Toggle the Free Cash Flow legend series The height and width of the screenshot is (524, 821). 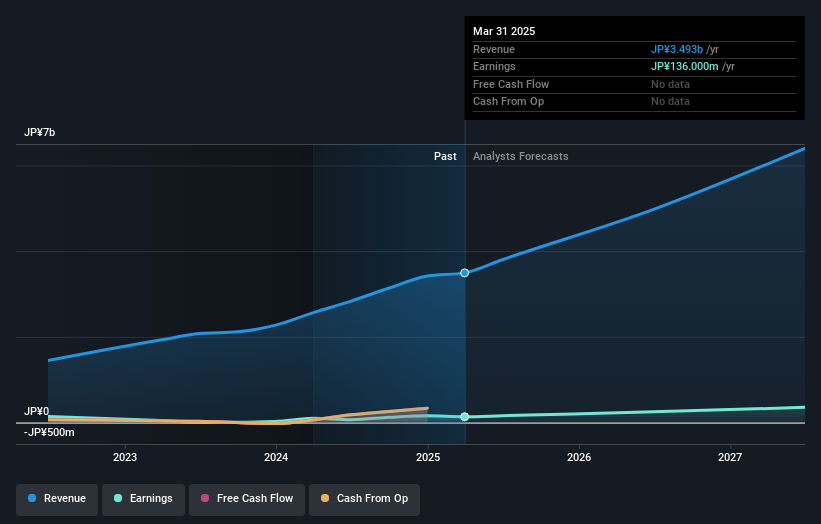pos(247,499)
